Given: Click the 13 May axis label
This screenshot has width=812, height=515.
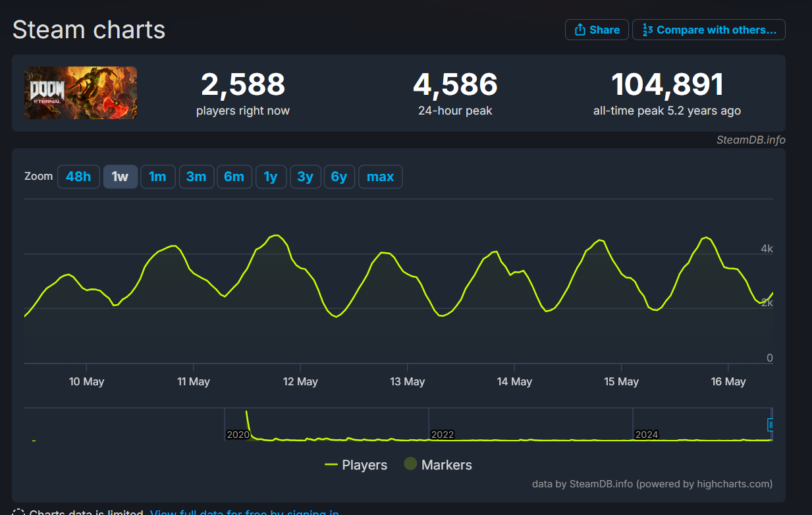Looking at the screenshot, I should (408, 382).
